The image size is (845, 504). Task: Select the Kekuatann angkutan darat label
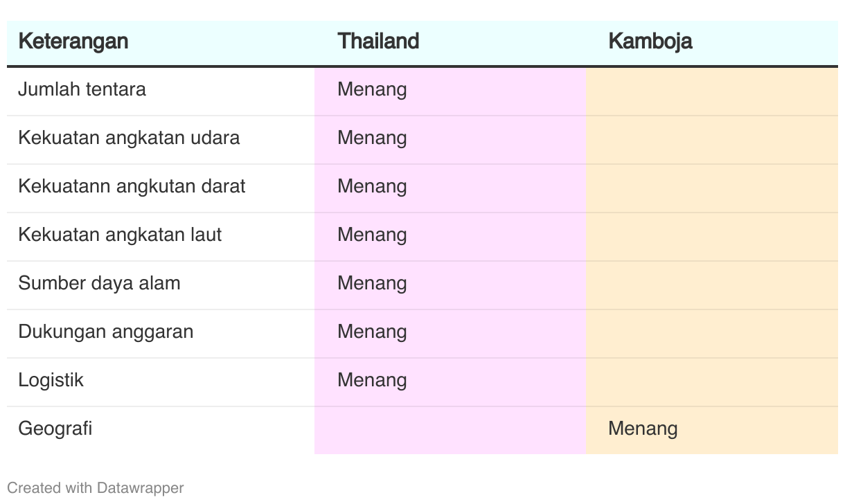(x=132, y=186)
